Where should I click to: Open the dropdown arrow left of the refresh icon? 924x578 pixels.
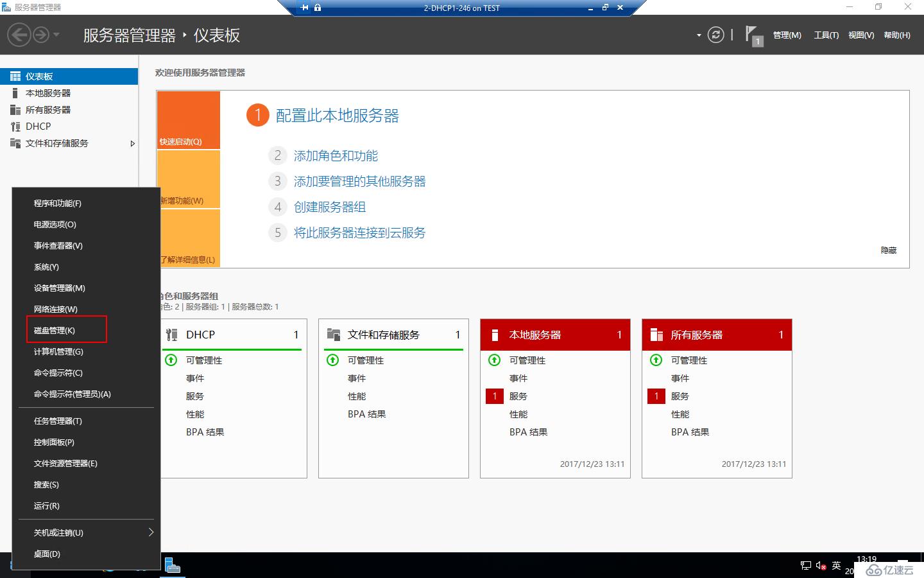coord(699,35)
